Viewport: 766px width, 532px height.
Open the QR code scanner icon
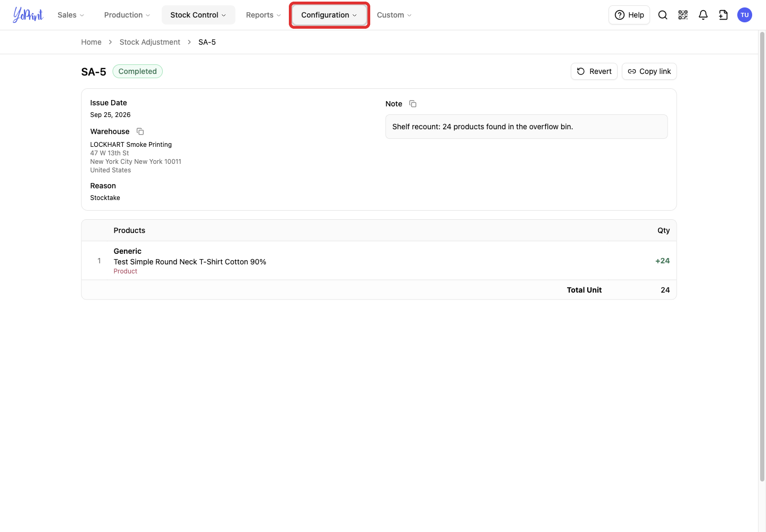683,15
